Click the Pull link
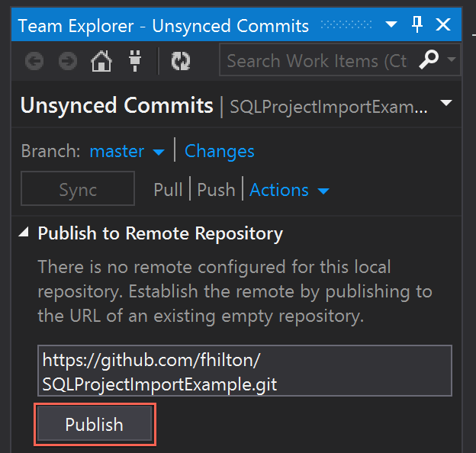 tap(168, 190)
